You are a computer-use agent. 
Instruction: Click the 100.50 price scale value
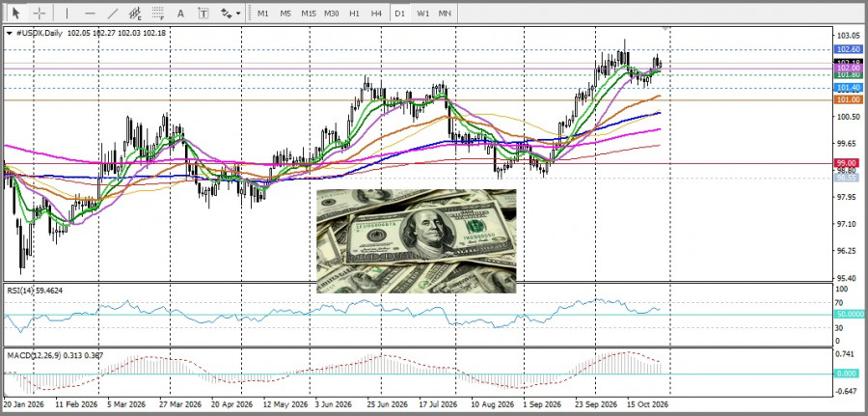pyautogui.click(x=848, y=117)
